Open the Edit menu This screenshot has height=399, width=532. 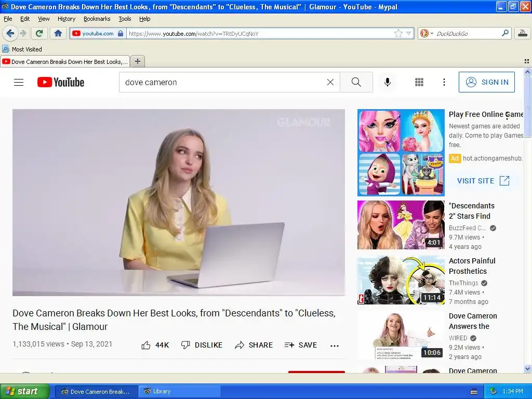tap(25, 19)
